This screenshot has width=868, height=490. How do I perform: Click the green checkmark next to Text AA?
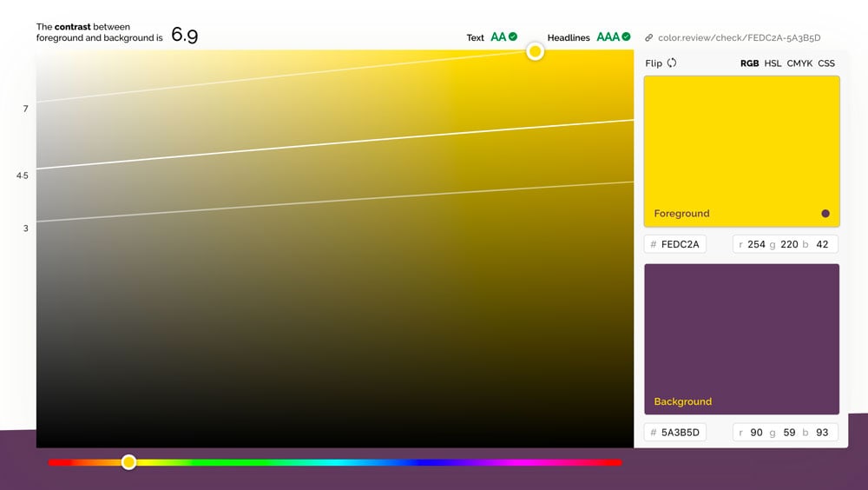(513, 37)
